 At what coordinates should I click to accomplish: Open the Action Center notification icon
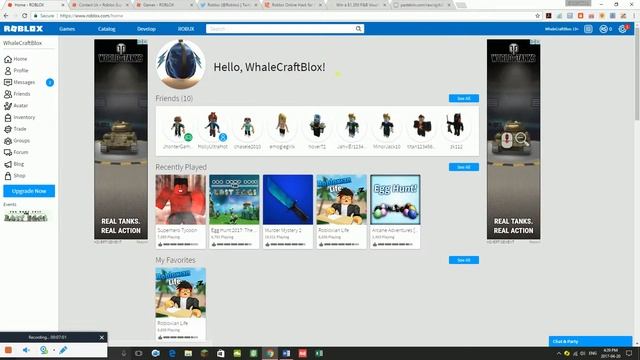click(x=629, y=353)
